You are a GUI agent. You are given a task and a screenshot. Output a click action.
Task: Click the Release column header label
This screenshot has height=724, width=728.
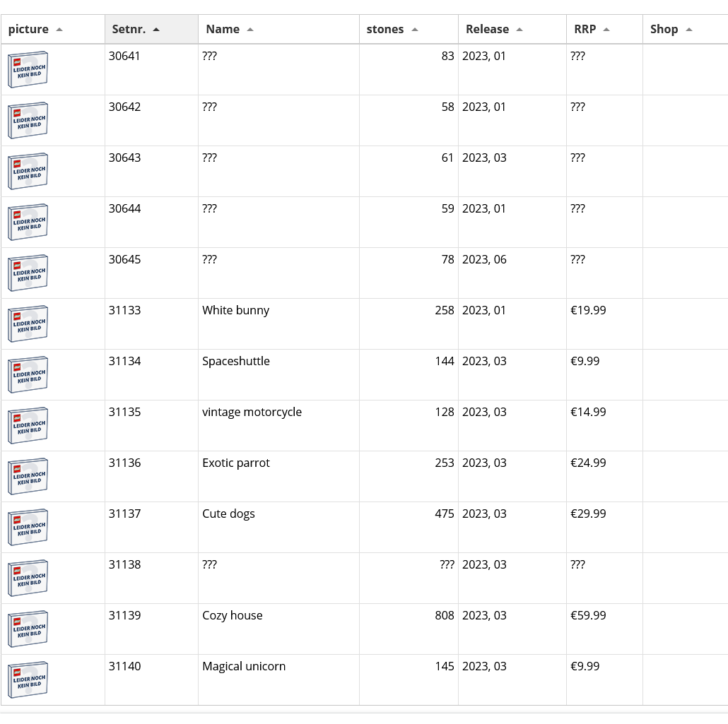click(x=487, y=29)
